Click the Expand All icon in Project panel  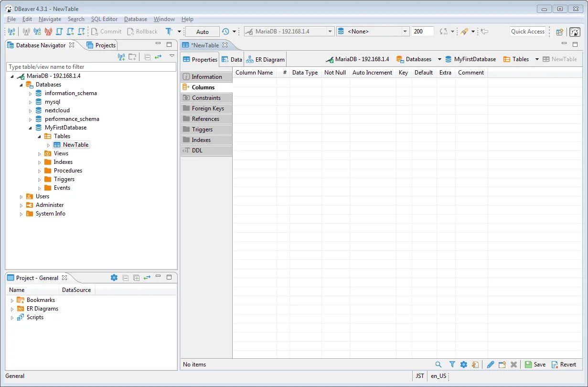(x=136, y=278)
